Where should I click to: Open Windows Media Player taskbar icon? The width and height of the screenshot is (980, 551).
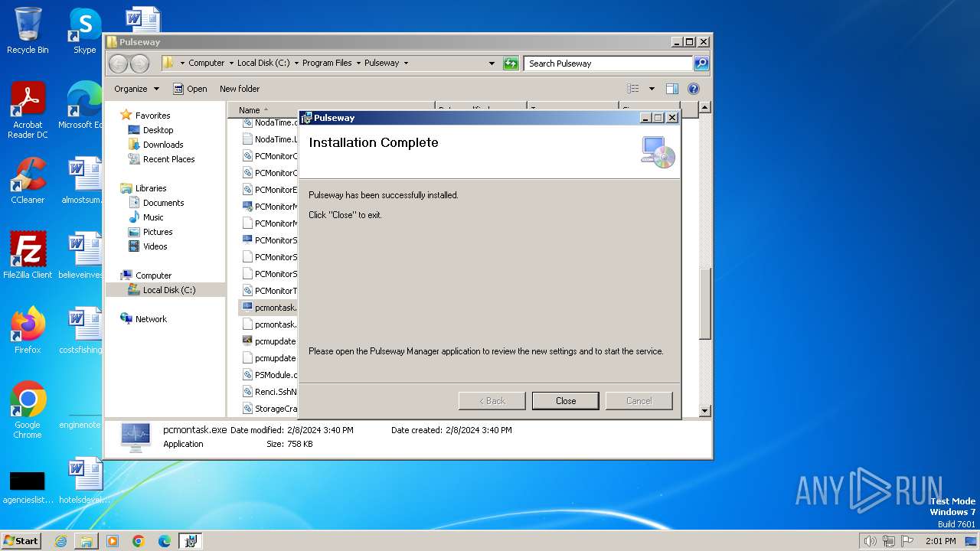tap(113, 541)
